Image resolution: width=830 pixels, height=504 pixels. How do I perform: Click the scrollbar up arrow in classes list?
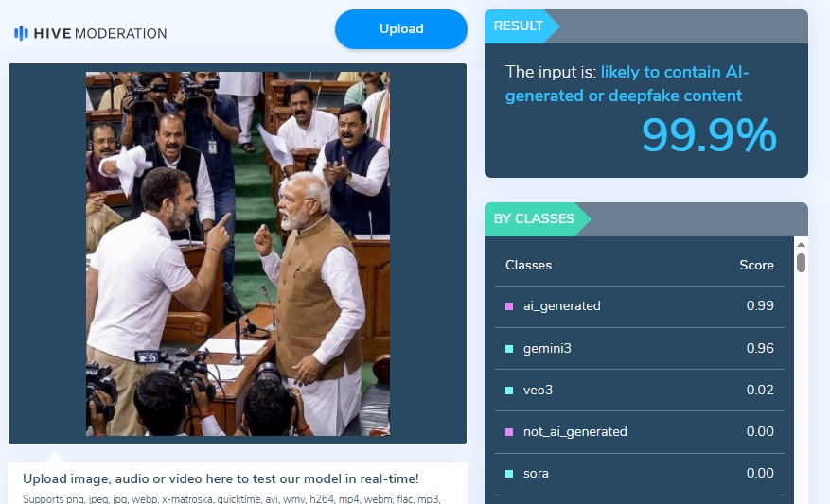[x=801, y=244]
